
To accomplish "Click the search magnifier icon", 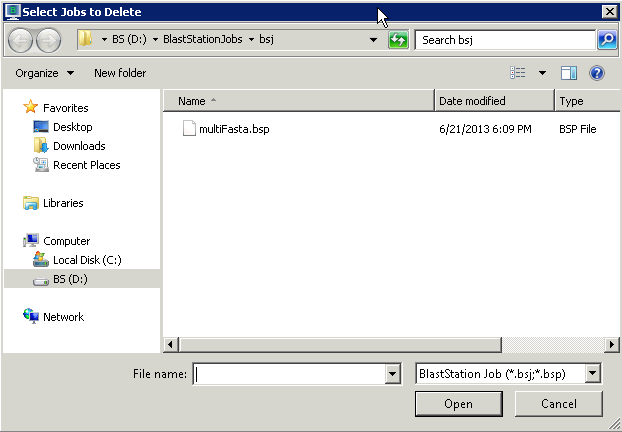I will [607, 40].
